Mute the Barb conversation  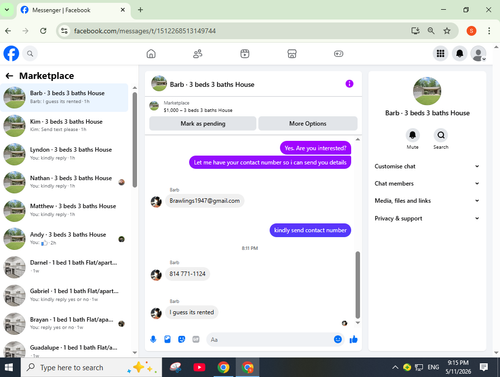tap(412, 135)
